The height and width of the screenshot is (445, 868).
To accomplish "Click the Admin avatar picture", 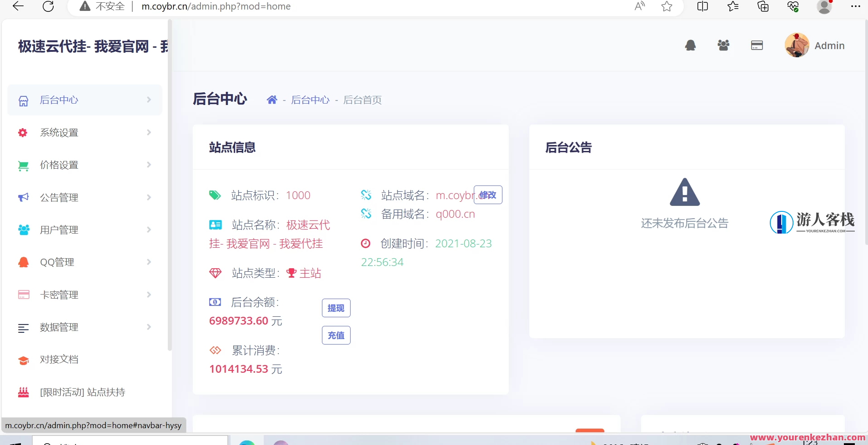I will tap(796, 45).
